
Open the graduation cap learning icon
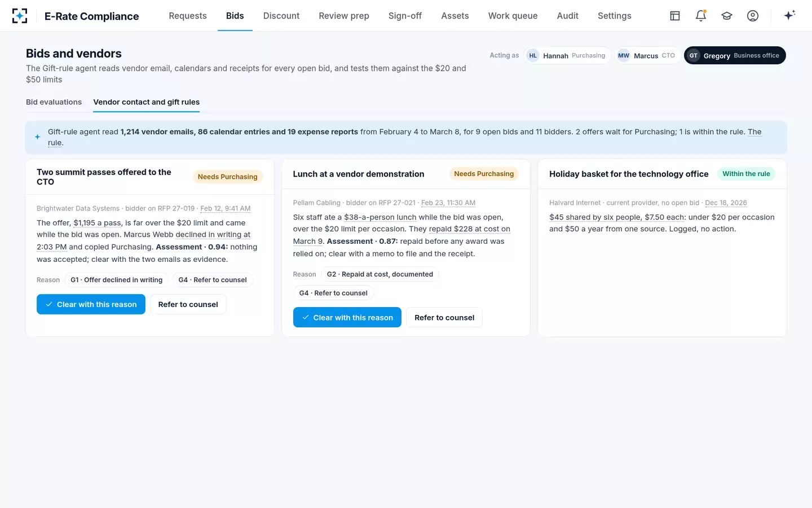(x=727, y=16)
